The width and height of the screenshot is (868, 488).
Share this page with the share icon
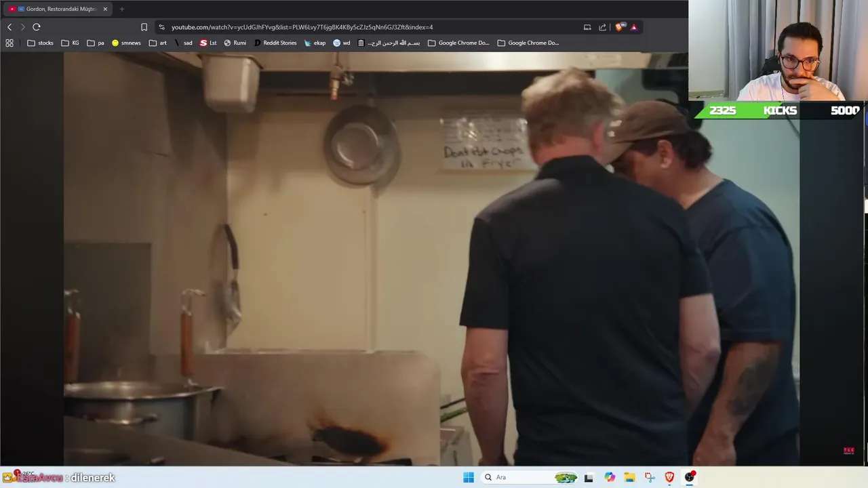[x=602, y=27]
